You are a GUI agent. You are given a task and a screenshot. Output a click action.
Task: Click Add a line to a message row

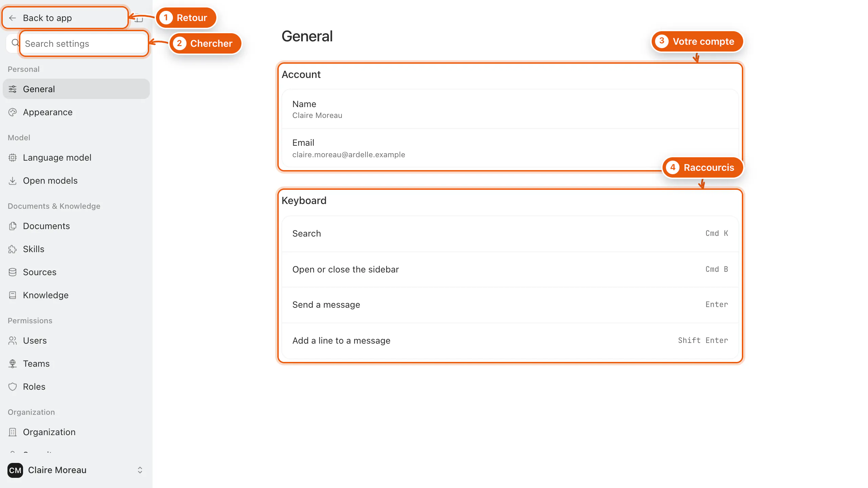(x=510, y=341)
